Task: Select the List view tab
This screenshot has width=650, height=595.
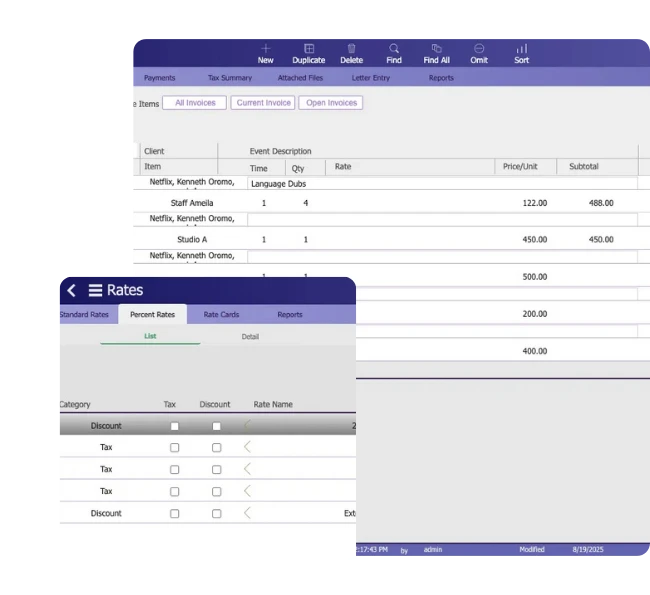Action: click(150, 336)
